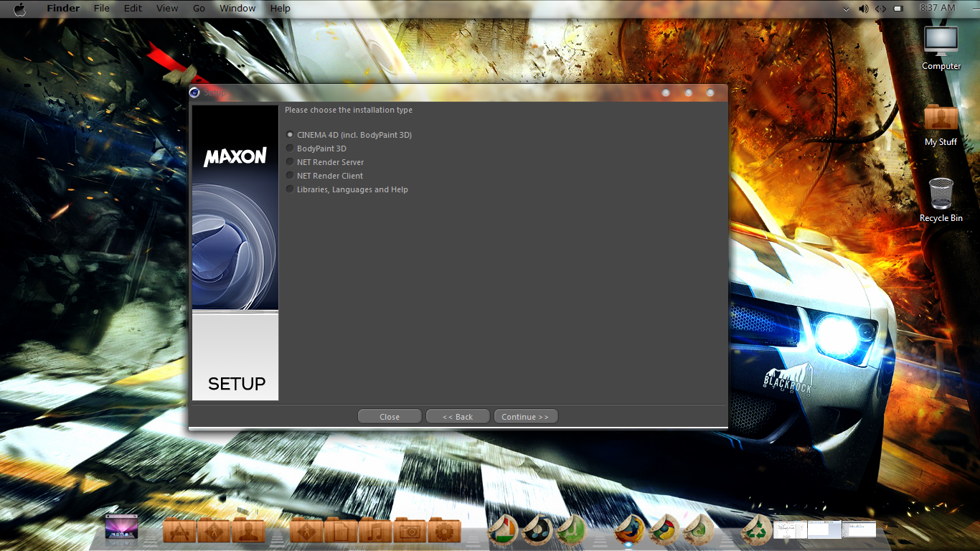980x551 pixels.
Task: Open the Go menu
Action: click(x=199, y=9)
